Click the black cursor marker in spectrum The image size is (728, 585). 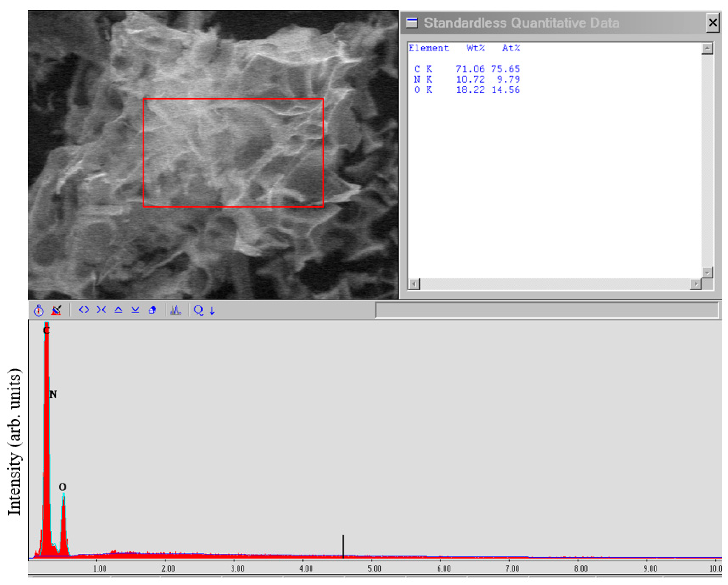[x=343, y=546]
